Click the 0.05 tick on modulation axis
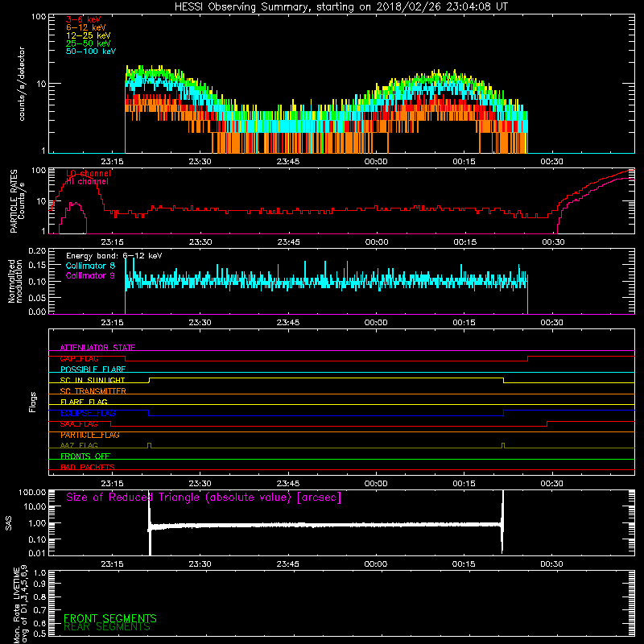Screen dimensions: 644x644 pos(37,297)
